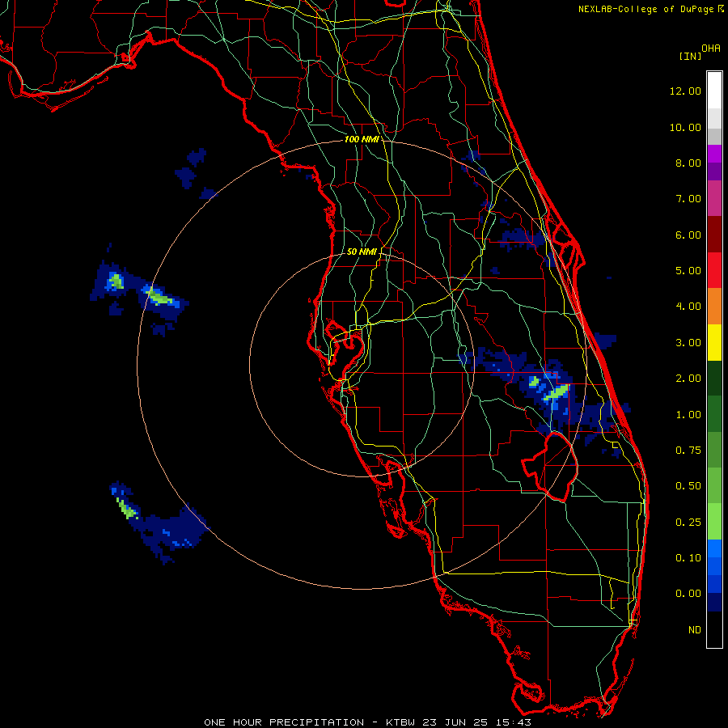This screenshot has height=728, width=728.
Task: Click the [IN] units label
Action: click(691, 56)
